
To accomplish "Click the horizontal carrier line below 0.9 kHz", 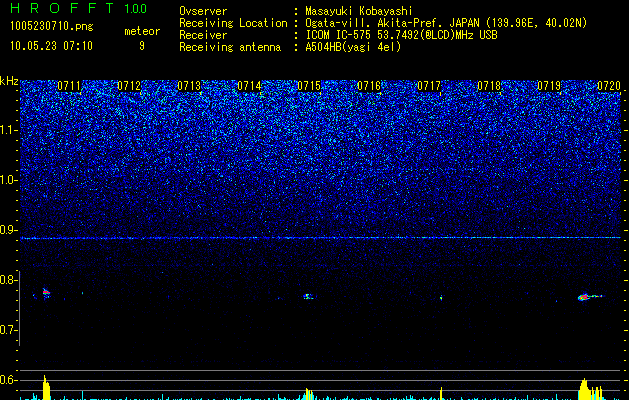I will click(320, 238).
